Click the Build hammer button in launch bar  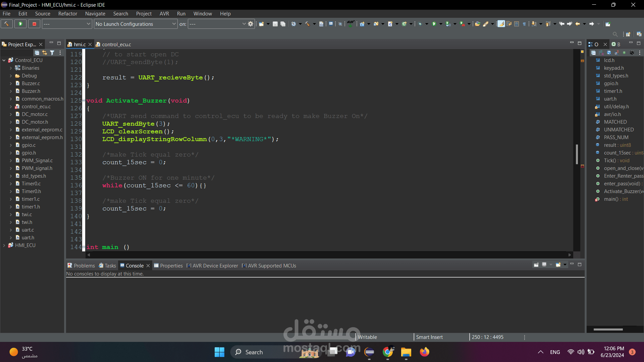click(6, 24)
